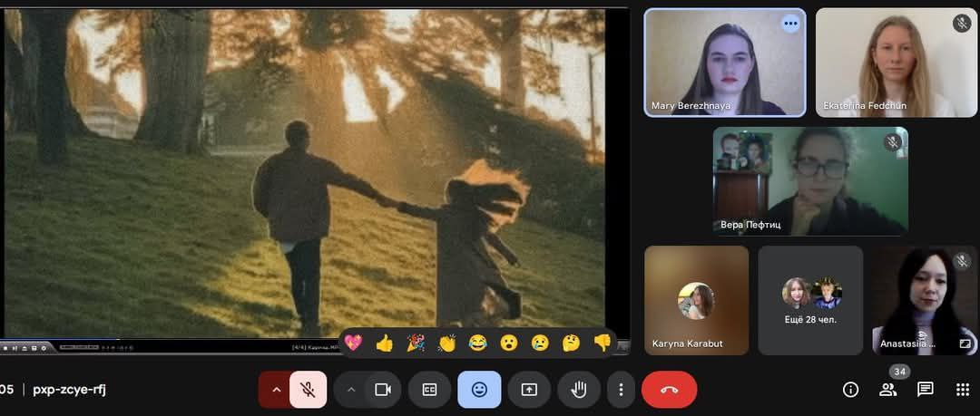Viewport: 980px width, 416px height.
Task: Open the three-dot more options menu
Action: pyautogui.click(x=621, y=390)
